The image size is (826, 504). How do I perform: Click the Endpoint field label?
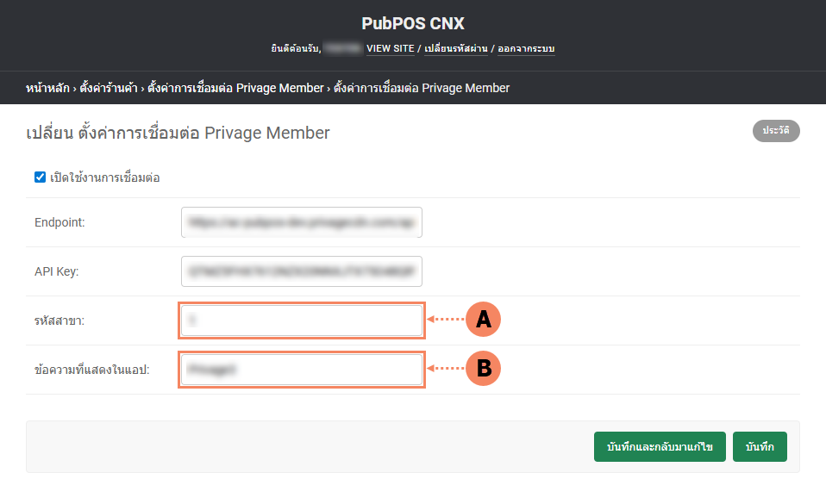[x=59, y=222]
